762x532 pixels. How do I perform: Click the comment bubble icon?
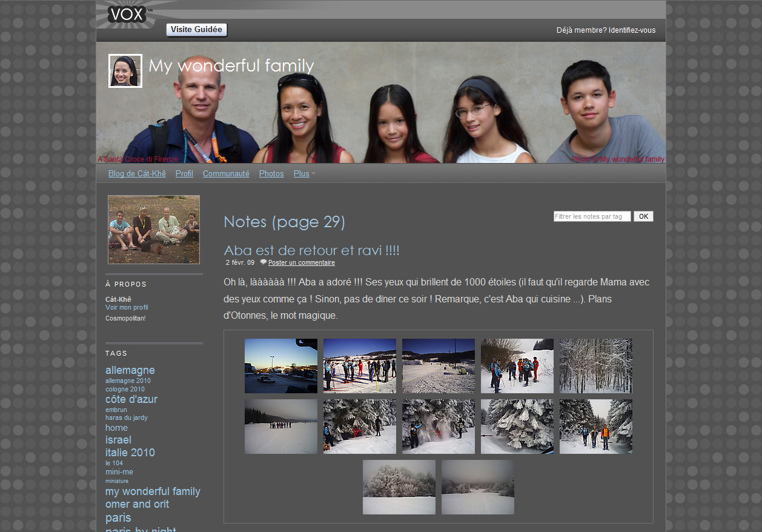[x=263, y=262]
